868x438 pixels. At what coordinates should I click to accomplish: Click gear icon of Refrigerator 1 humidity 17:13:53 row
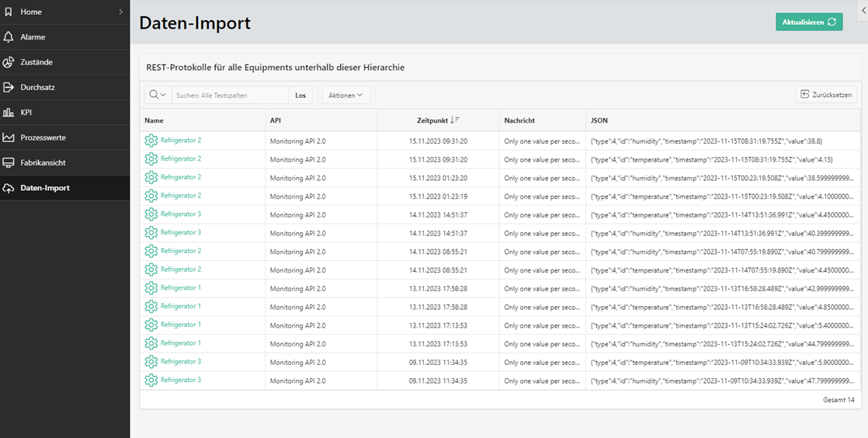(151, 343)
